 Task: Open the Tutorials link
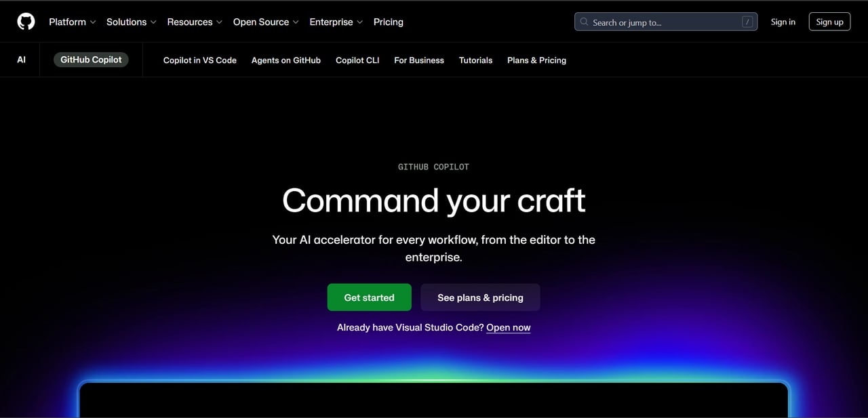coord(475,60)
